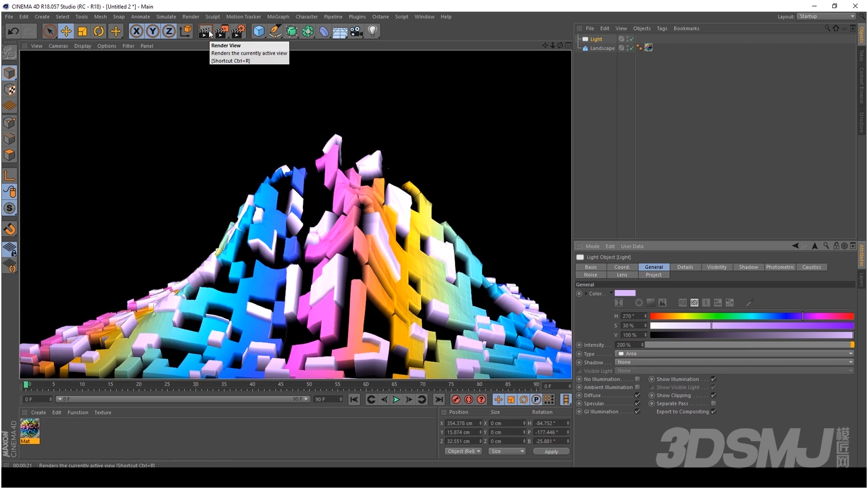Toggle the Z axis lock
The image size is (868, 489).
pyautogui.click(x=169, y=31)
